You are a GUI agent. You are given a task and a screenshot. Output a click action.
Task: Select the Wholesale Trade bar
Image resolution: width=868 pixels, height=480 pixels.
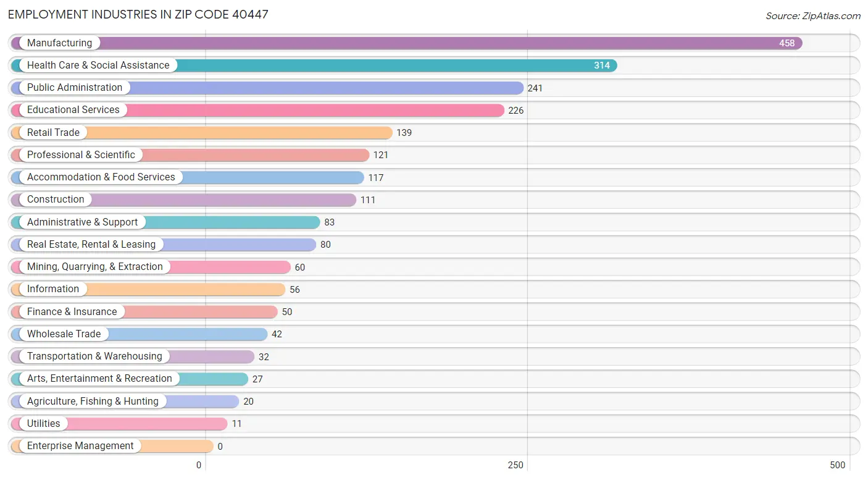click(x=139, y=334)
